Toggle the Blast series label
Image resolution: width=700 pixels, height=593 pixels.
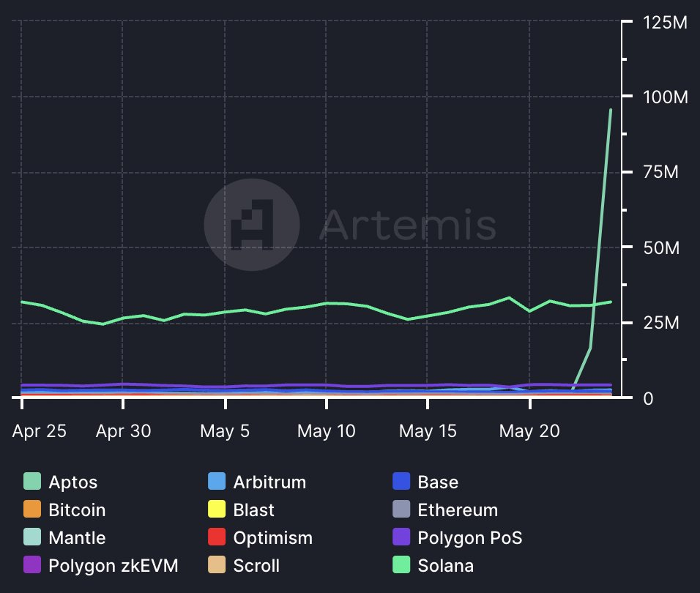[253, 510]
